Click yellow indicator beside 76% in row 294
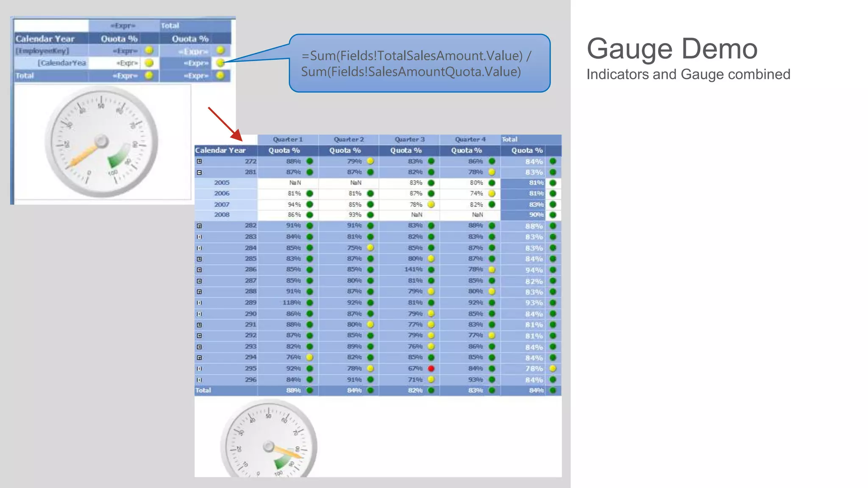 [310, 358]
